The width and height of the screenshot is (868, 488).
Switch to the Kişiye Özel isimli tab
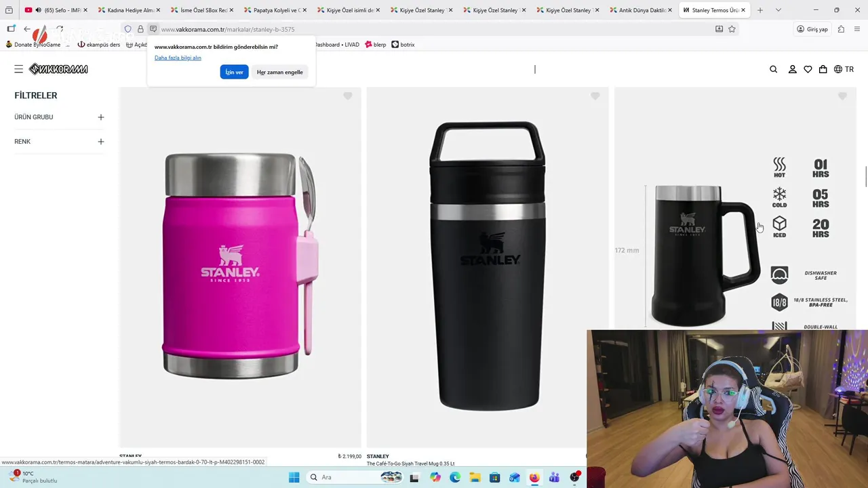(x=347, y=10)
